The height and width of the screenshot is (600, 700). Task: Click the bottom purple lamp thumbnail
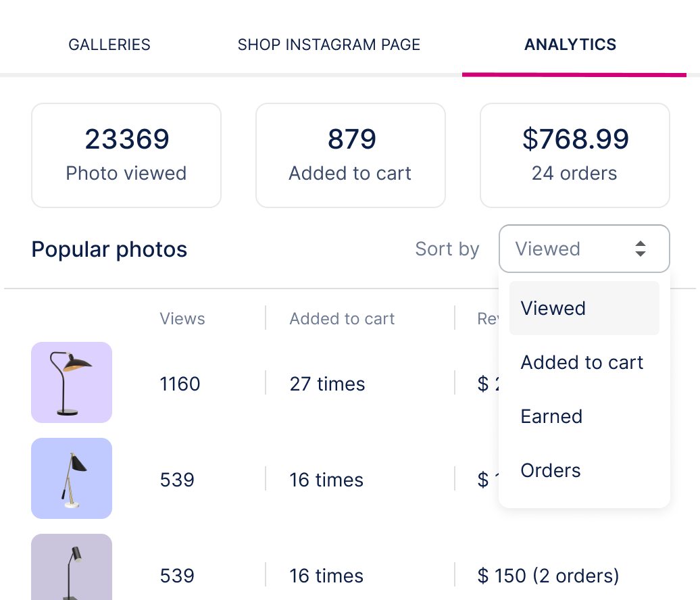71,571
